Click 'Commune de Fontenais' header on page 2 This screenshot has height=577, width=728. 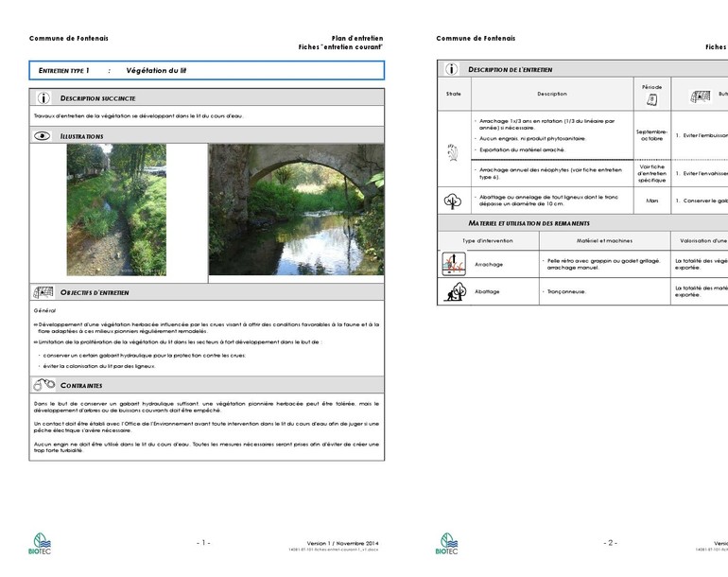coord(476,38)
